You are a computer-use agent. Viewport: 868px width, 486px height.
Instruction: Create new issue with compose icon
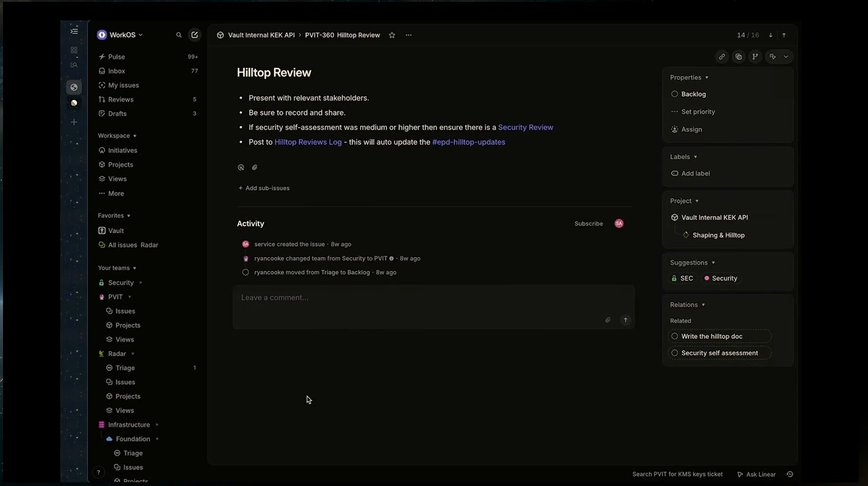tap(194, 35)
